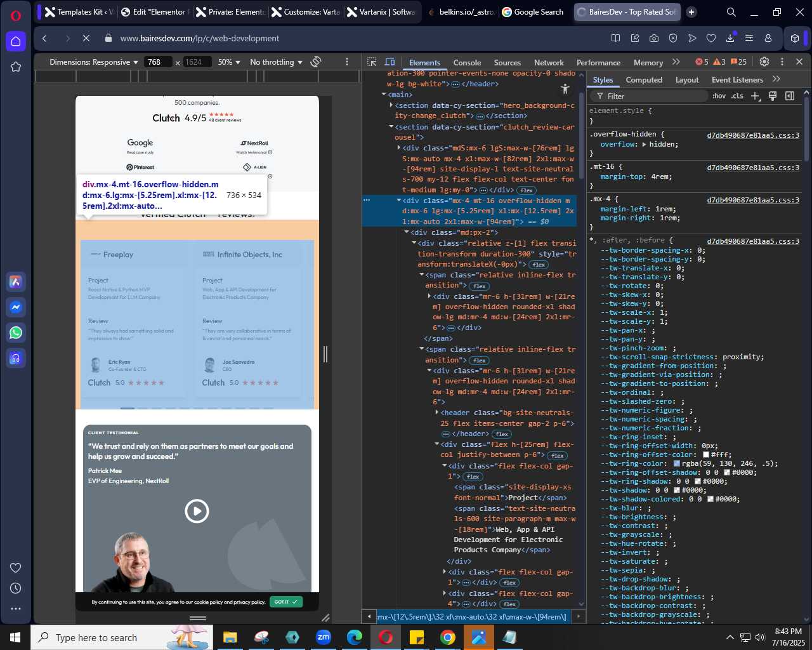Open the downloads panel

[x=730, y=38]
